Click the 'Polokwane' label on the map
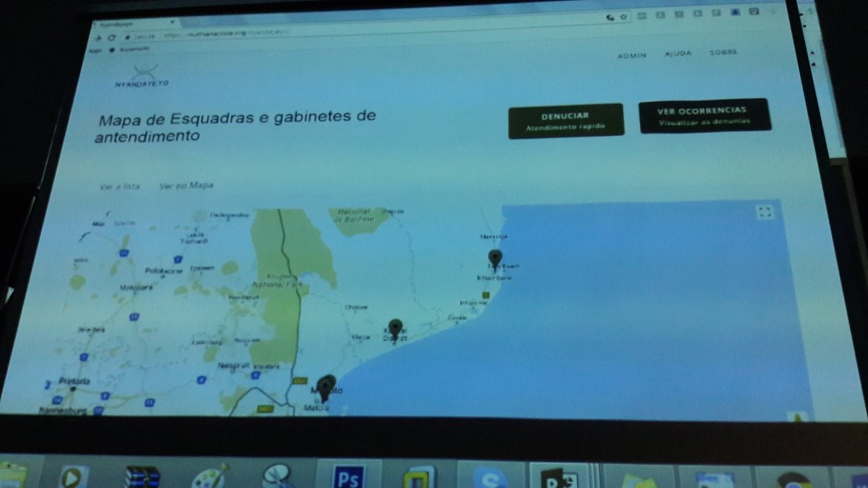Image resolution: width=868 pixels, height=488 pixels. tap(163, 271)
